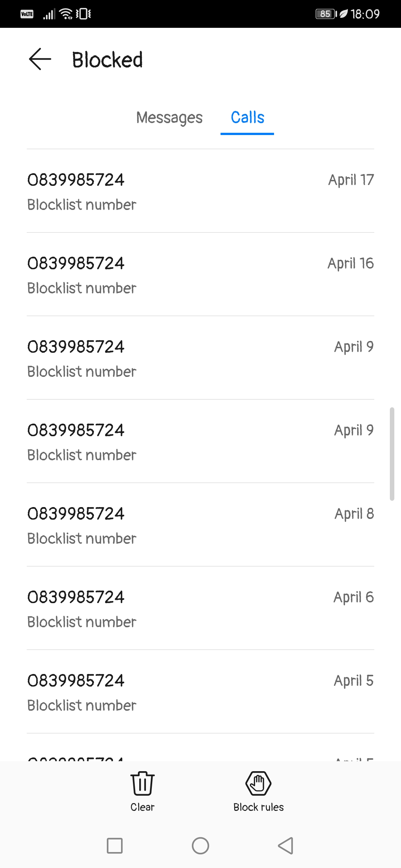
Task: Open the second April 9 blocked call
Action: pos(200,441)
